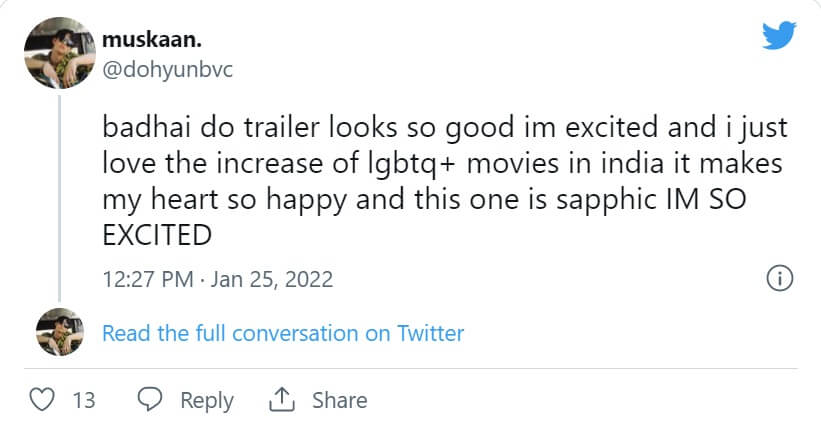Click the like count showing 13

pos(84,400)
